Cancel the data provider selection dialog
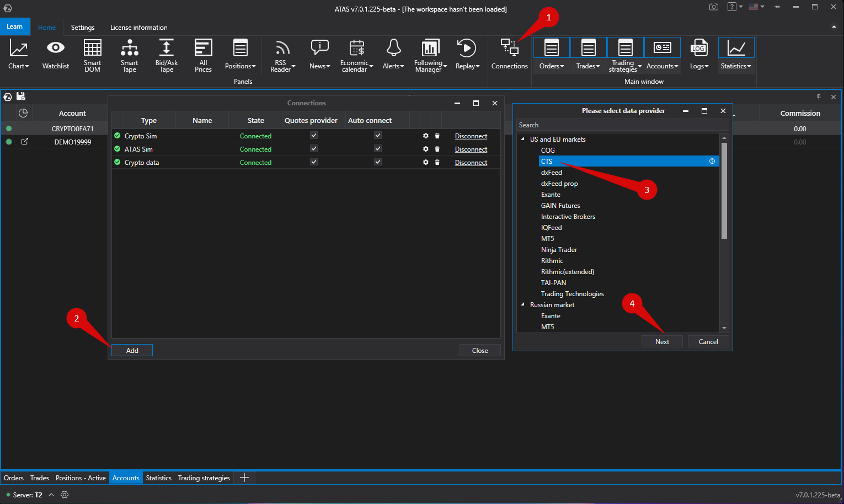Image resolution: width=844 pixels, height=504 pixels. pos(708,341)
